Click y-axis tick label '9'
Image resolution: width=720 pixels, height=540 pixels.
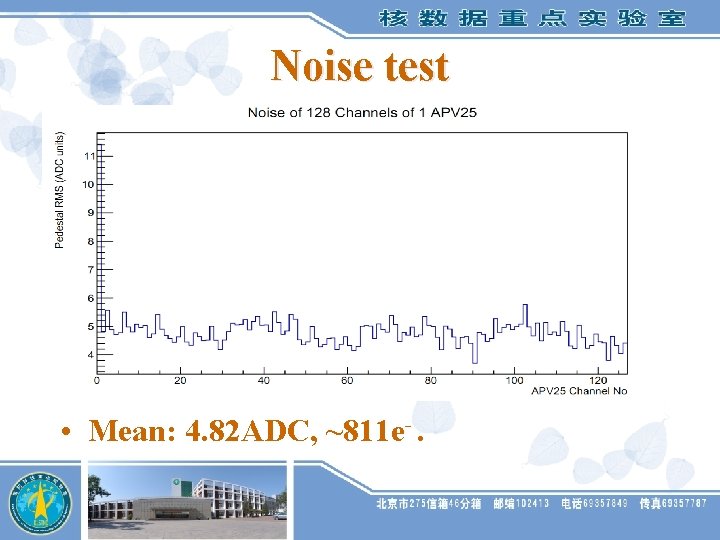91,213
